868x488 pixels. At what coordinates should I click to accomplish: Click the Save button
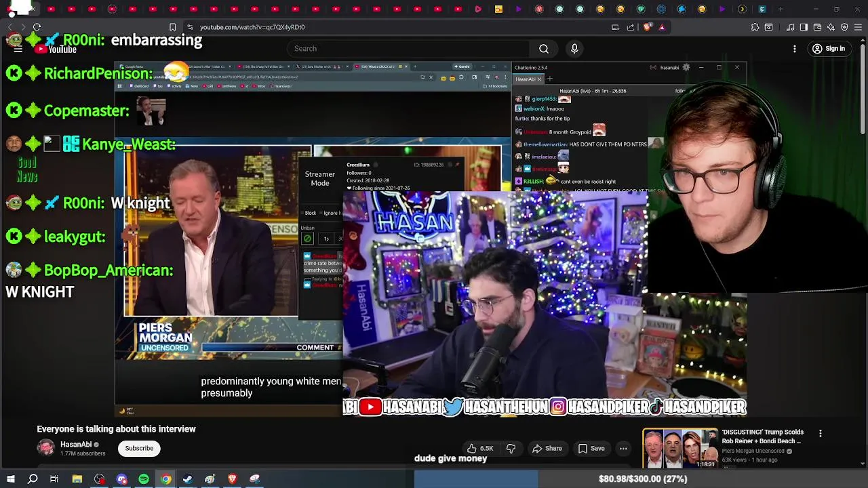click(591, 448)
